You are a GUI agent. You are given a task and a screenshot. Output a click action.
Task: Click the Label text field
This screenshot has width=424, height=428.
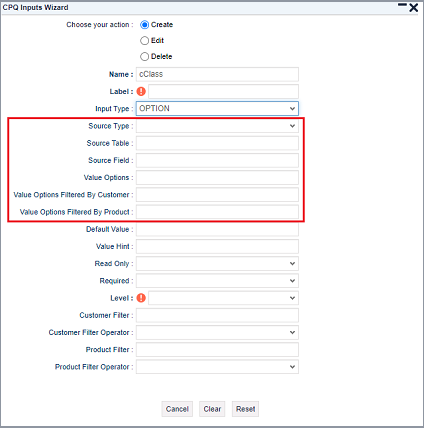pos(223,91)
